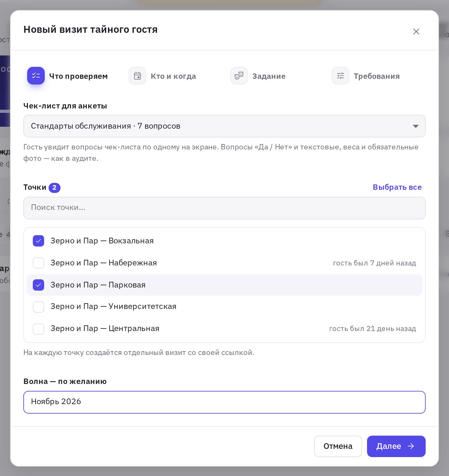Go to the Кто и когда step

(162, 76)
